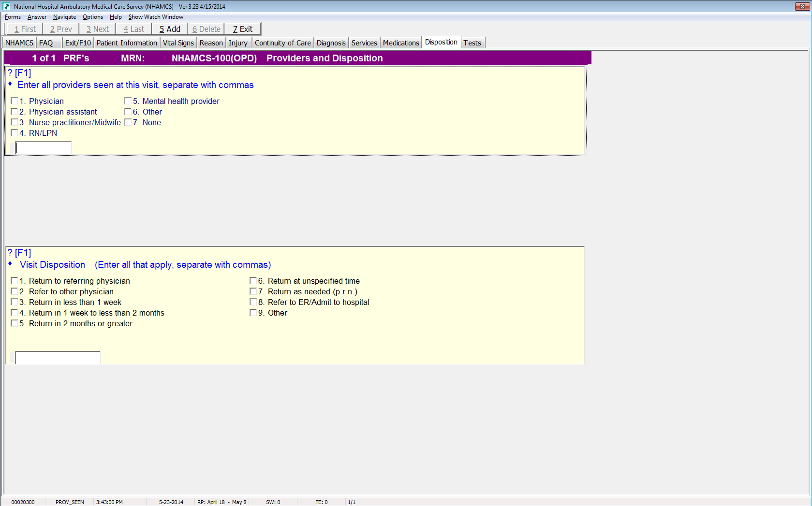Check the Physician assistant checkbox
Image resolution: width=812 pixels, height=506 pixels.
[15, 112]
